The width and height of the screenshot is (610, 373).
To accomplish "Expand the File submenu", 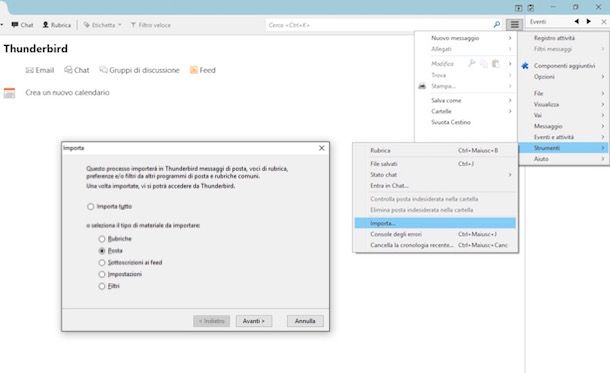I will click(x=564, y=93).
